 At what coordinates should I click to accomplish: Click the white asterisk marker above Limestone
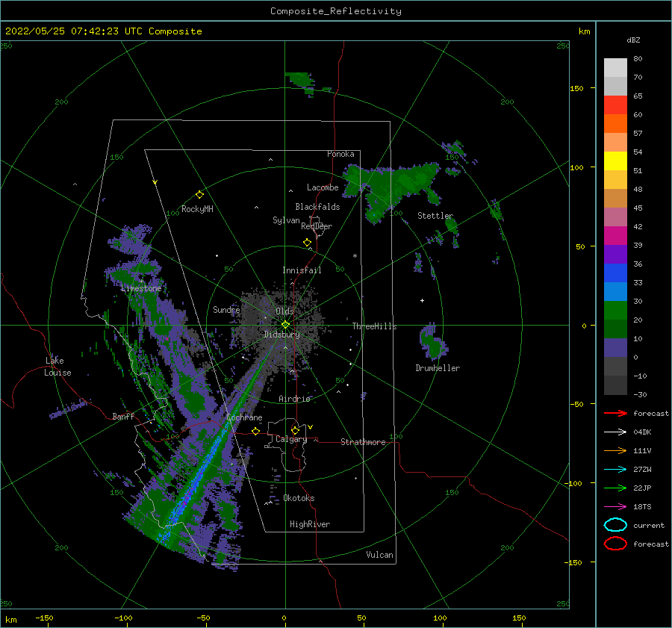142,282
